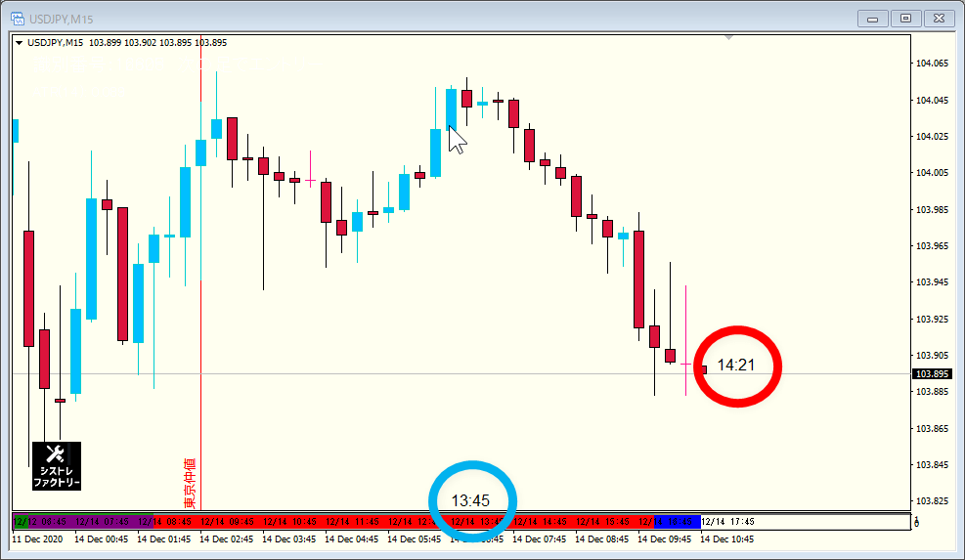
Task: Click the title bar text USDJPY,M15
Action: tap(61, 20)
